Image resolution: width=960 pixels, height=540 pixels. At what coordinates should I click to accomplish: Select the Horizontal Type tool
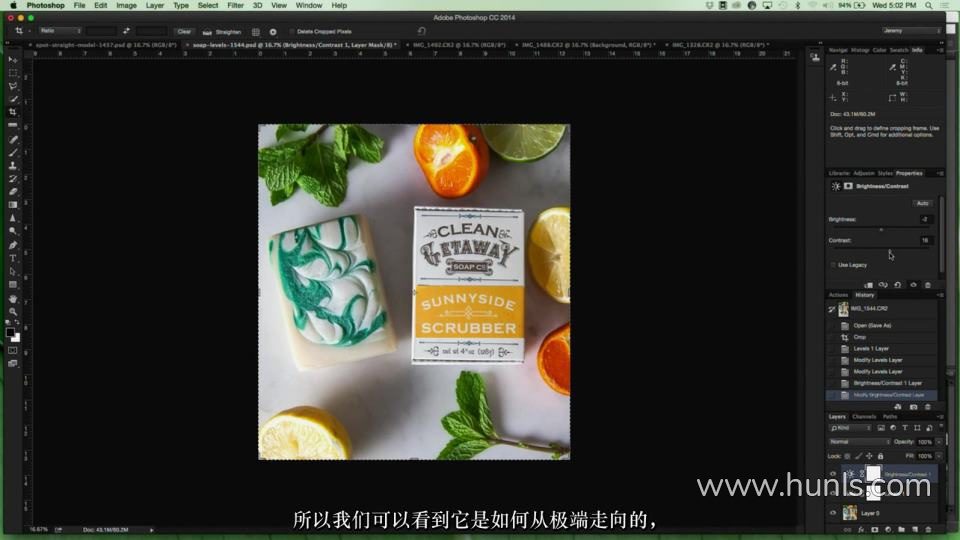coord(13,258)
